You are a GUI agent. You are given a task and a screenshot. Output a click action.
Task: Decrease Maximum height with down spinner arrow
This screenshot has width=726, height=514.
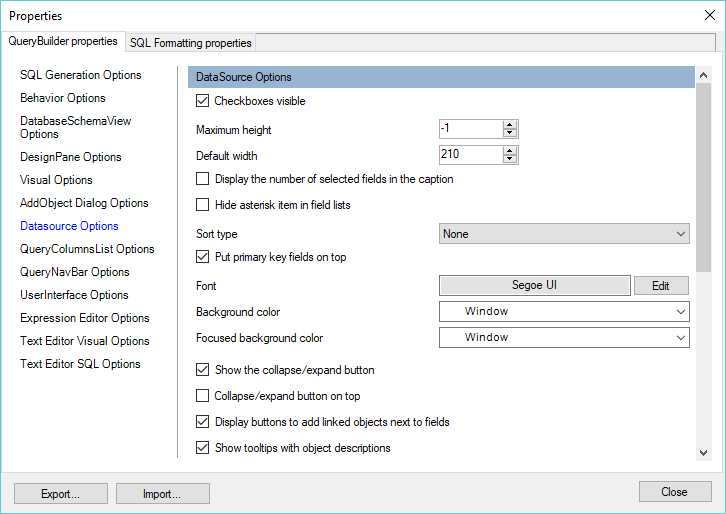pos(510,133)
